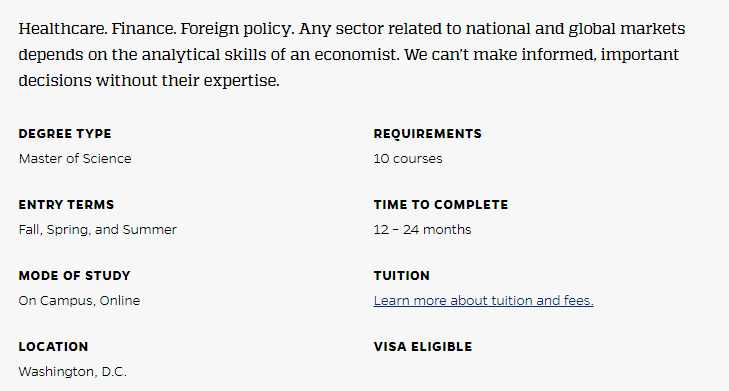Image resolution: width=729 pixels, height=391 pixels.
Task: Click the DEGREE TYPE heading
Action: 65,134
